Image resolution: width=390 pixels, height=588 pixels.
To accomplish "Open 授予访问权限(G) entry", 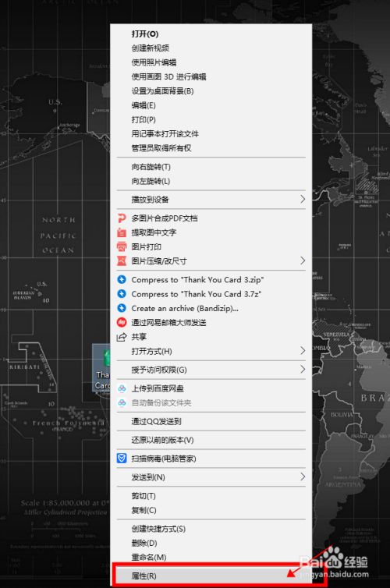I will [211, 370].
